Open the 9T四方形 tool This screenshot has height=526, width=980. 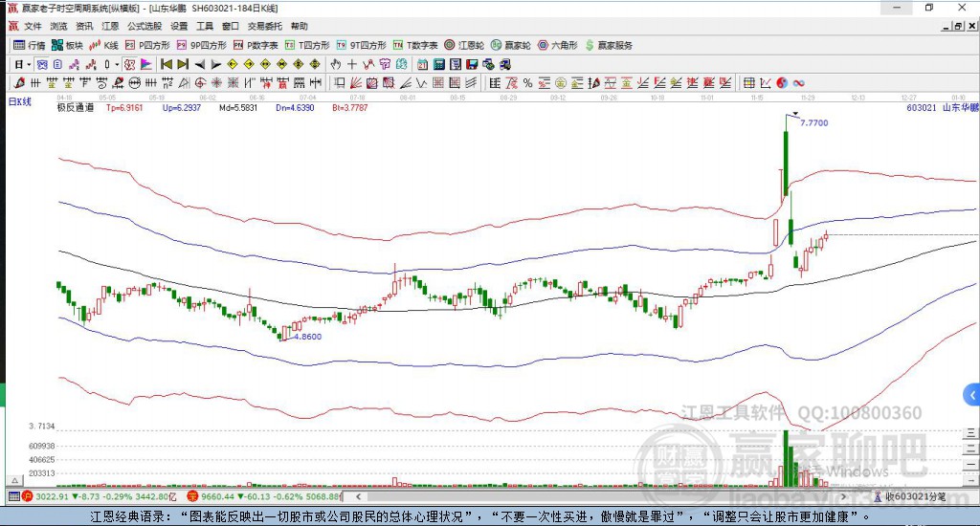(361, 45)
